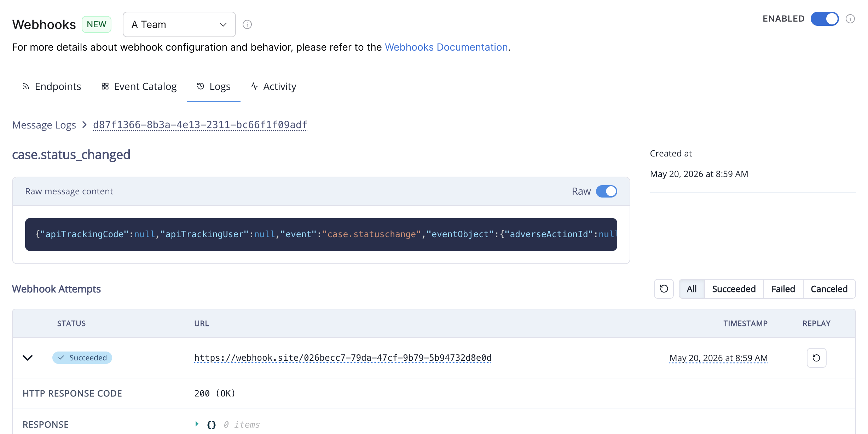Click the info icon beside the ENABLED toggle
The image size is (868, 434).
click(x=850, y=19)
